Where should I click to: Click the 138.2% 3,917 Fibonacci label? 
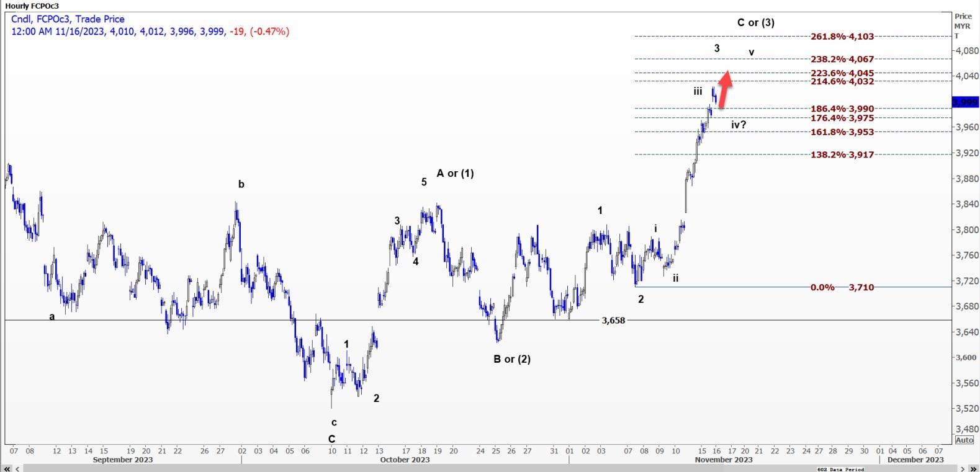842,154
